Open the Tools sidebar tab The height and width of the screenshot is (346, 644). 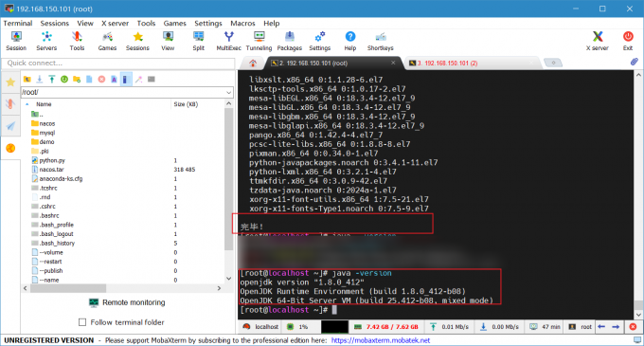point(10,103)
